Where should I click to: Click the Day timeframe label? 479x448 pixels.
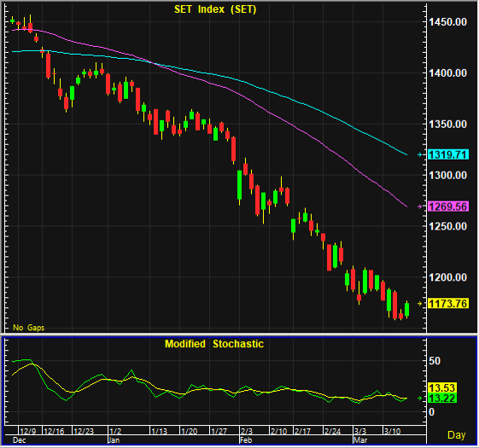click(457, 435)
